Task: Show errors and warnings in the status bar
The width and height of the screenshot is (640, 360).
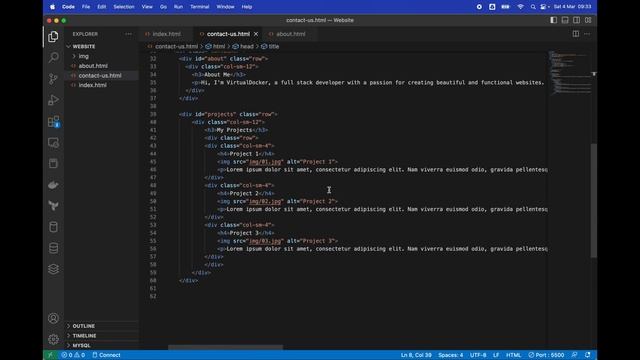Action: pyautogui.click(x=73, y=355)
